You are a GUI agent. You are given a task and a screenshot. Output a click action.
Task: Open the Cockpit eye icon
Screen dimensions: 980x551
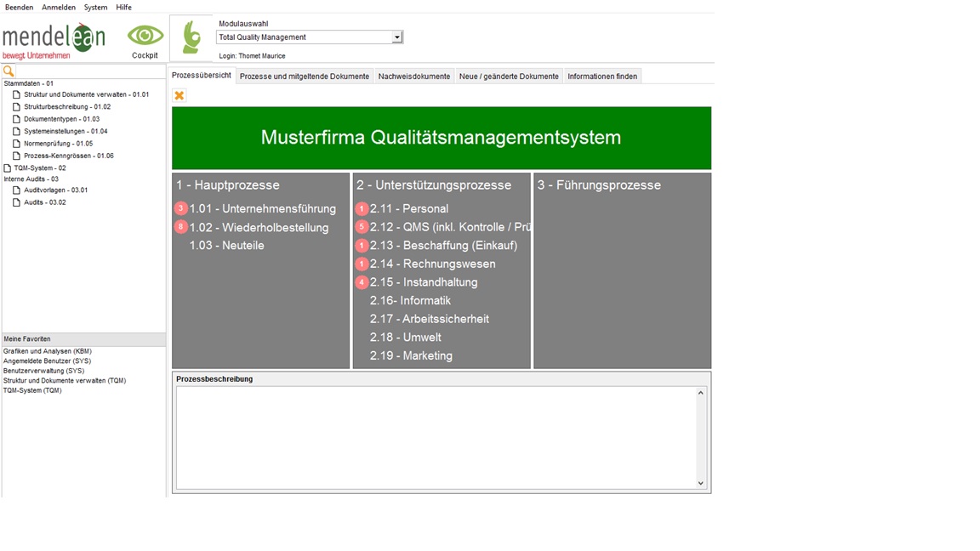click(145, 37)
